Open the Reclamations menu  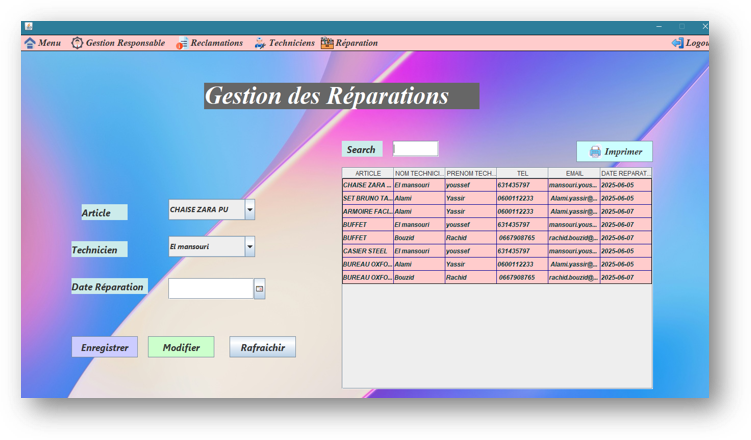point(210,43)
